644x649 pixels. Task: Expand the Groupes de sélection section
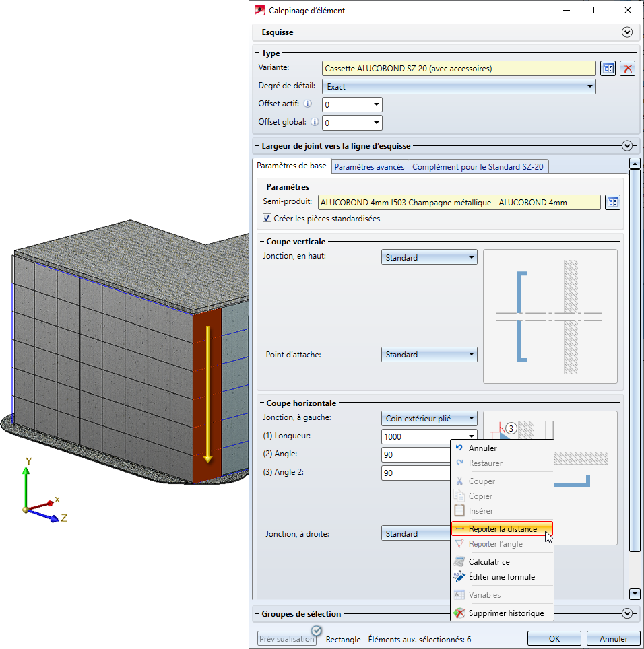click(x=628, y=613)
